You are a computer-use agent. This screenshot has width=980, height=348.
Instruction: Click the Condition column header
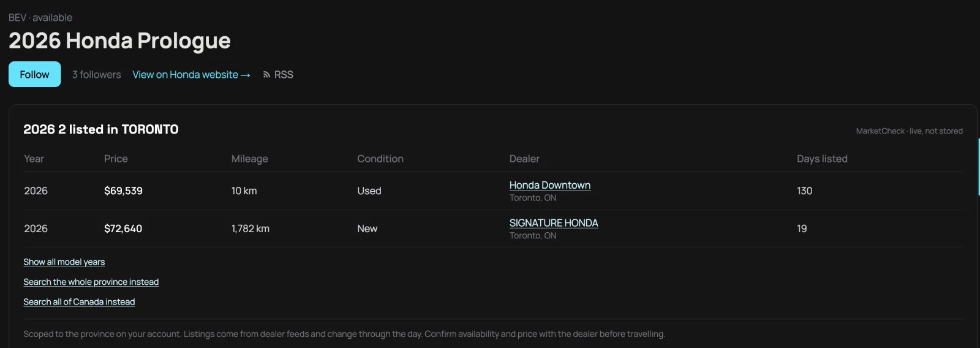(x=380, y=159)
